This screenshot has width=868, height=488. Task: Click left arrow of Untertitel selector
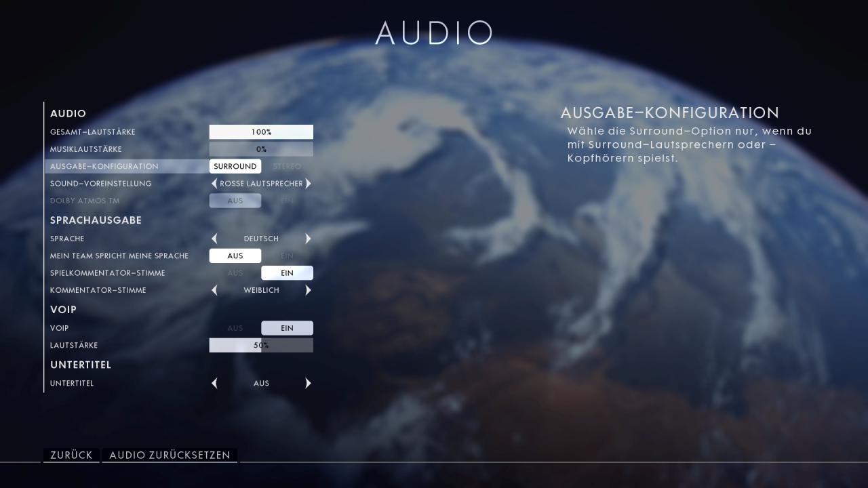tap(214, 383)
